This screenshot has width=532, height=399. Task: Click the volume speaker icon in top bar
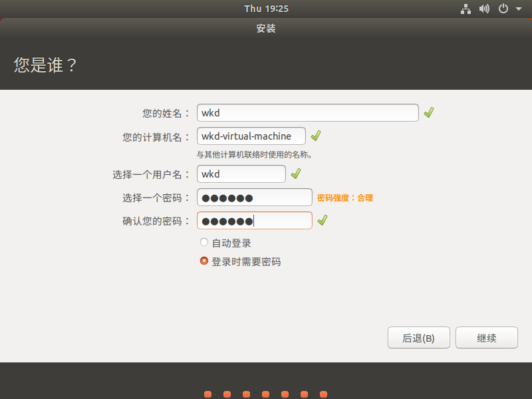[484, 9]
